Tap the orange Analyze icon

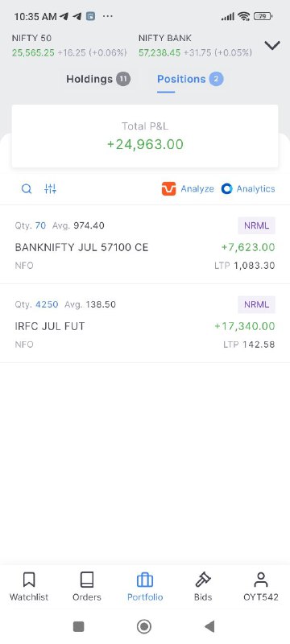coord(168,189)
